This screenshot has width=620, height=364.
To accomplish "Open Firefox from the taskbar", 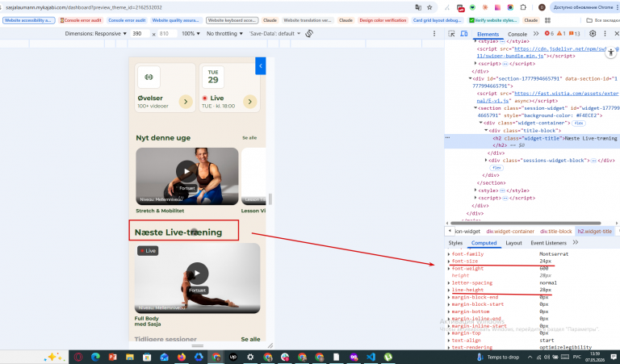I will 182,357.
